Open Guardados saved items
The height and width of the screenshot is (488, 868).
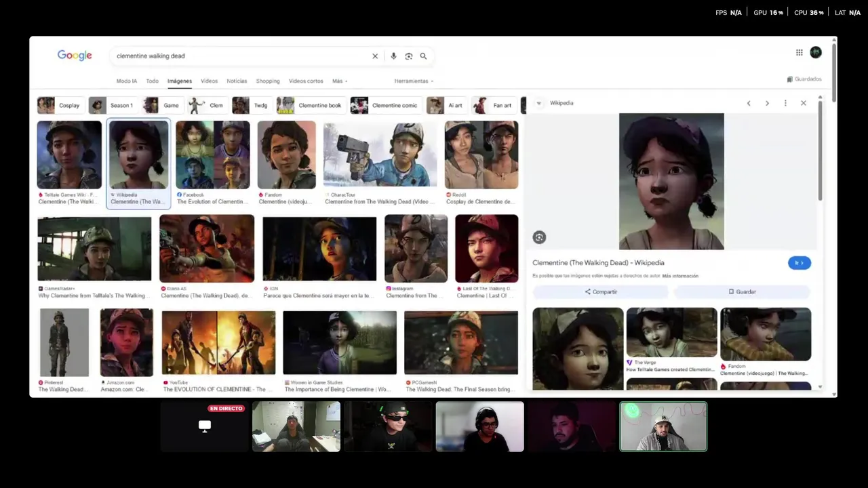pyautogui.click(x=804, y=79)
